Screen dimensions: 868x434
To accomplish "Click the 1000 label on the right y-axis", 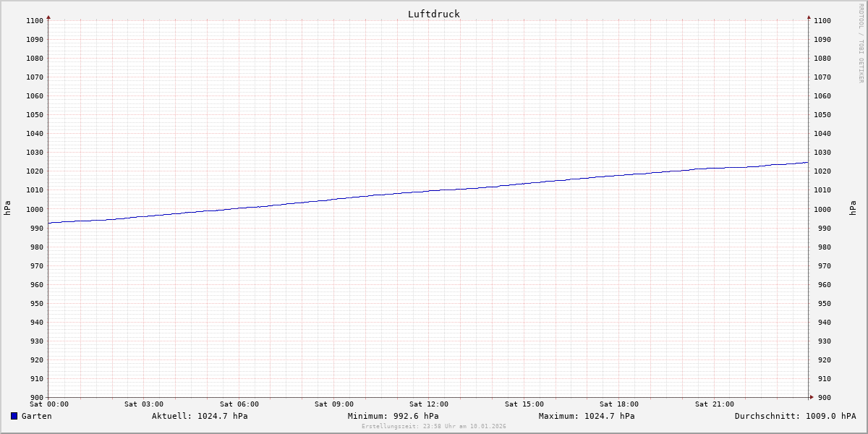I will [822, 210].
